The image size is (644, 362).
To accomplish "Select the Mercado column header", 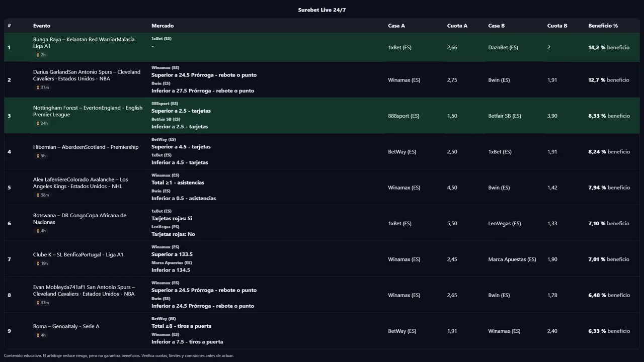I will [163, 26].
